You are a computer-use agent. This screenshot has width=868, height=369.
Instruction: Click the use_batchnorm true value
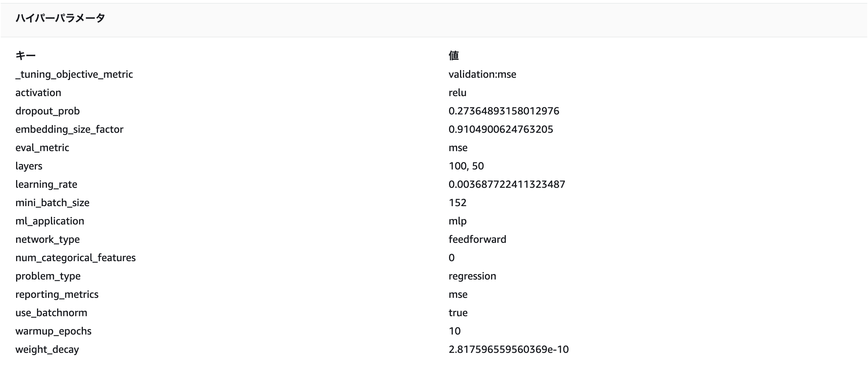(458, 313)
